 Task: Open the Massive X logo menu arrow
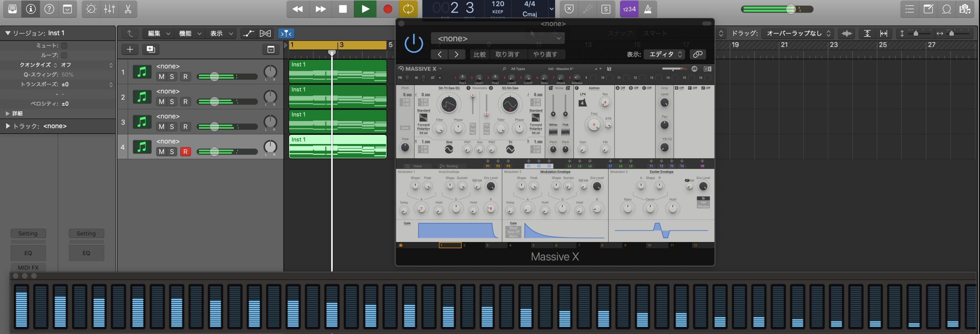pyautogui.click(x=440, y=69)
